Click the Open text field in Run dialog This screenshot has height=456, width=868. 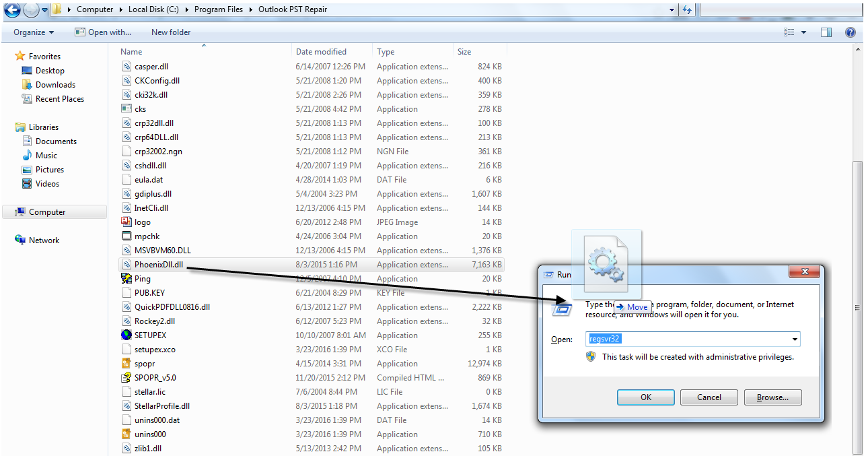pyautogui.click(x=688, y=339)
